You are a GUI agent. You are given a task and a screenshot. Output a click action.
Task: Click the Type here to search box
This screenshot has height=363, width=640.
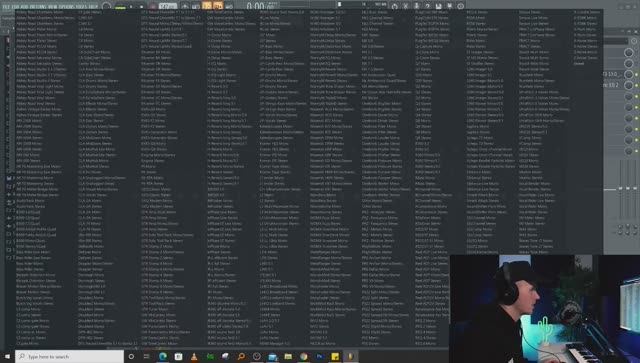[x=69, y=356]
